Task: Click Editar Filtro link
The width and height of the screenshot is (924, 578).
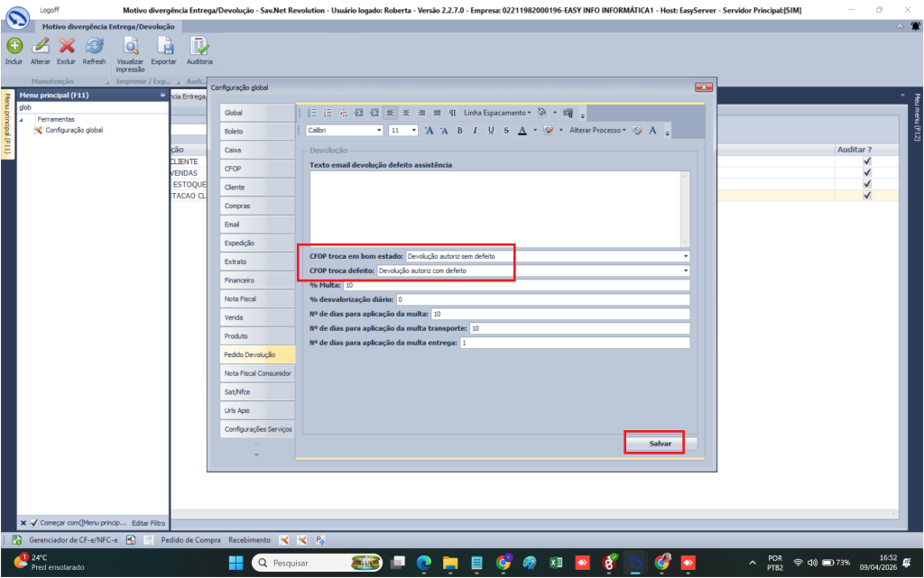Action: click(x=148, y=523)
